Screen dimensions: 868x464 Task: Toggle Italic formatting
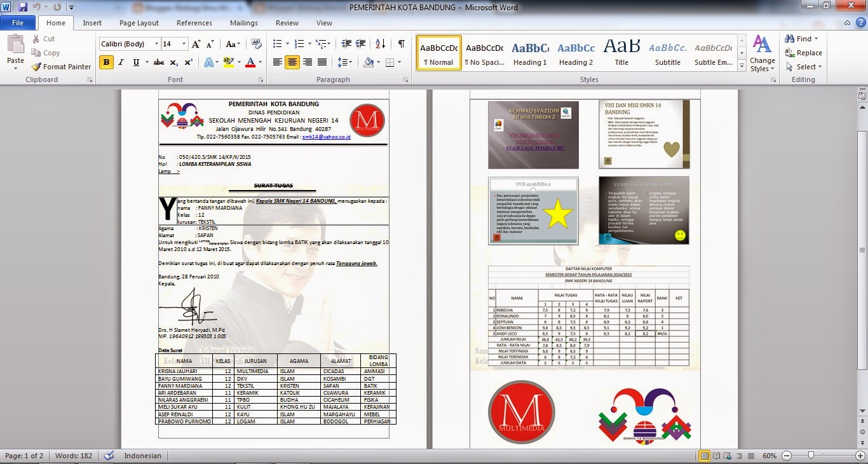point(121,62)
